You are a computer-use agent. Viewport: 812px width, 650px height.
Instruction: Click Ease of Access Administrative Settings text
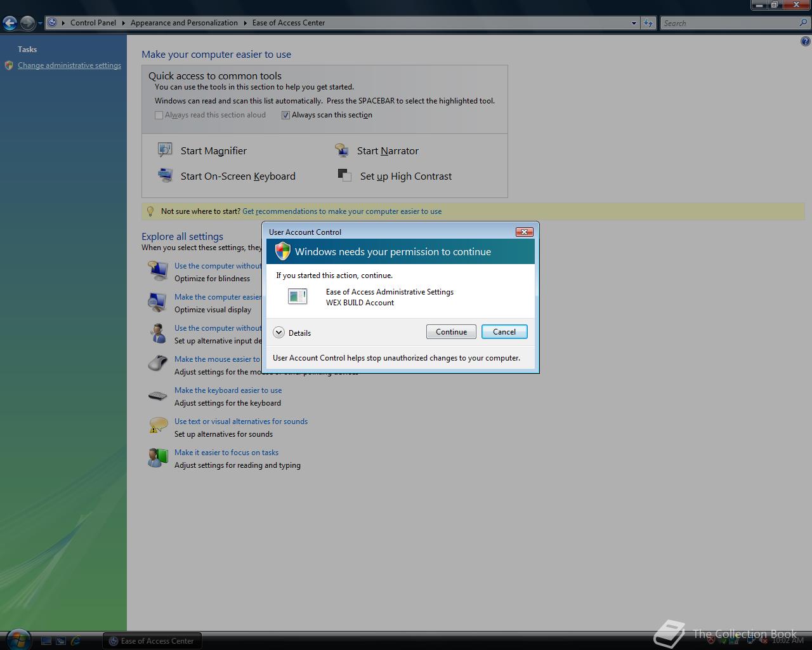390,292
